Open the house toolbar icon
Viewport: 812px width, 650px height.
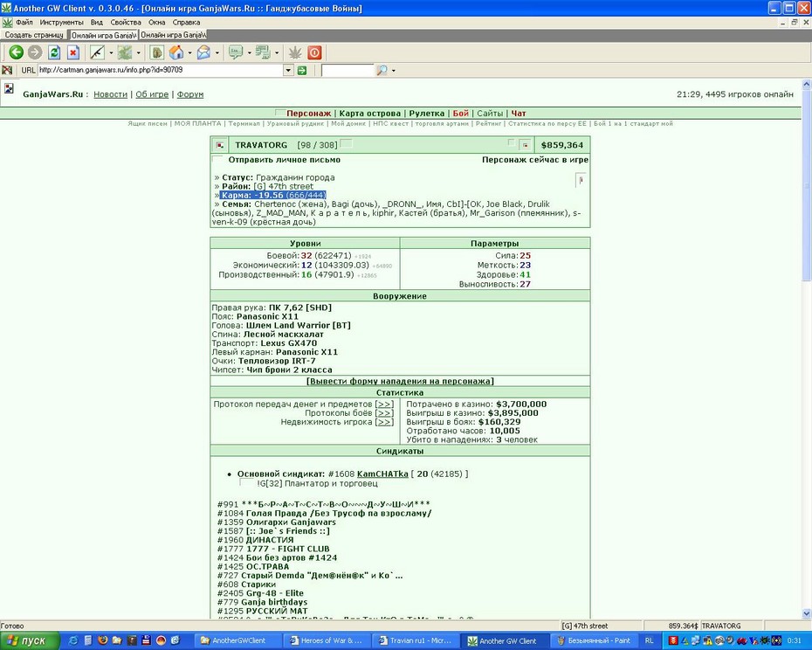176,52
